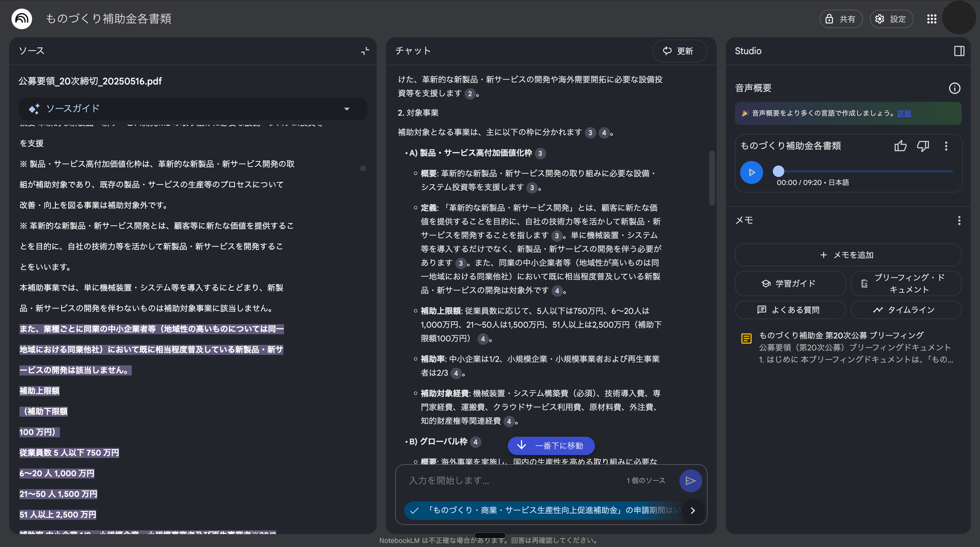980x547 pixels.
Task: Select suggested question about 申請期間
Action: click(544, 510)
